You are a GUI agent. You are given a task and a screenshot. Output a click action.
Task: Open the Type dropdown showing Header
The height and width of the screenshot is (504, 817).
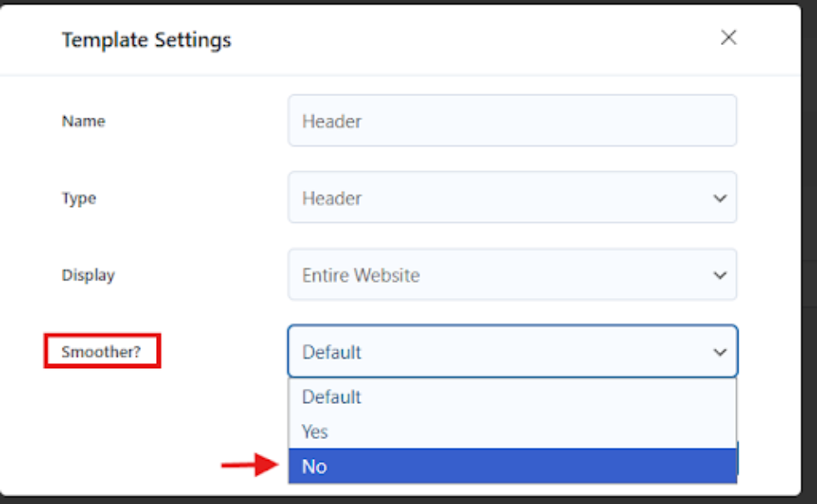click(501, 199)
